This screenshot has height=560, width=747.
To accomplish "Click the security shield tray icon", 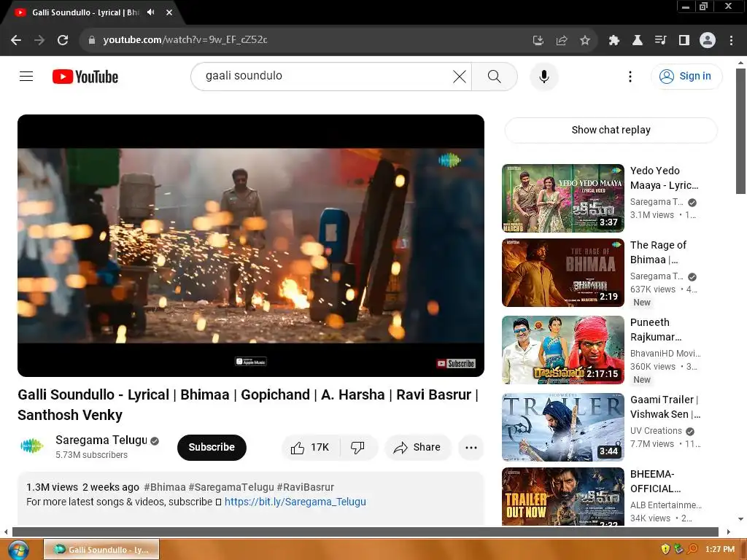I will 665,550.
